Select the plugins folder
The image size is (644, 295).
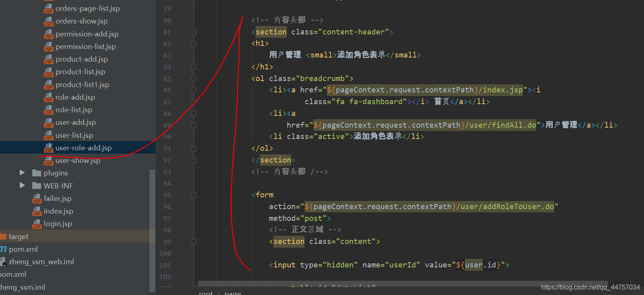pos(56,173)
